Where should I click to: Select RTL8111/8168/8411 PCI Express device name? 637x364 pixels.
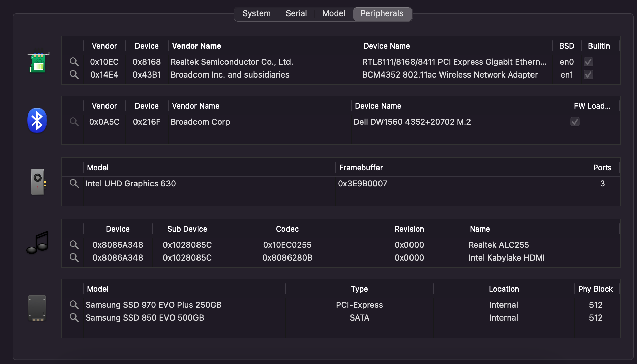point(454,62)
